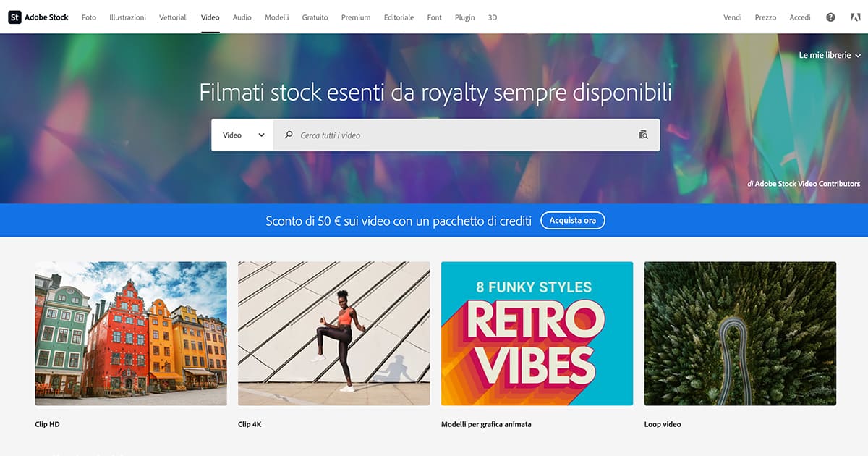Switch to the Foto tab
Screen dimensions: 868x456
pyautogui.click(x=89, y=17)
